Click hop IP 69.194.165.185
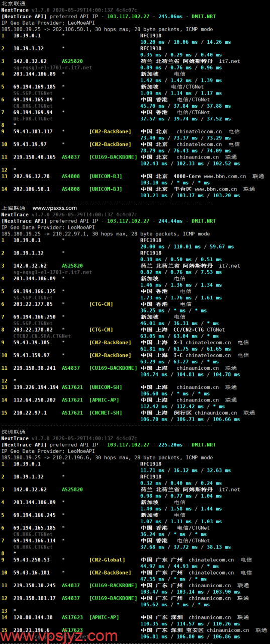Image resolution: width=270 pixels, height=644 pixels. pyautogui.click(x=34, y=528)
